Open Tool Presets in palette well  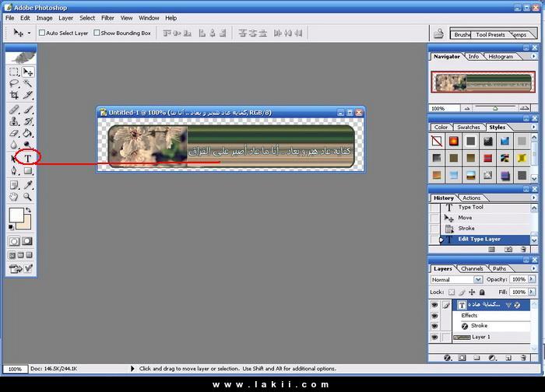pos(490,35)
